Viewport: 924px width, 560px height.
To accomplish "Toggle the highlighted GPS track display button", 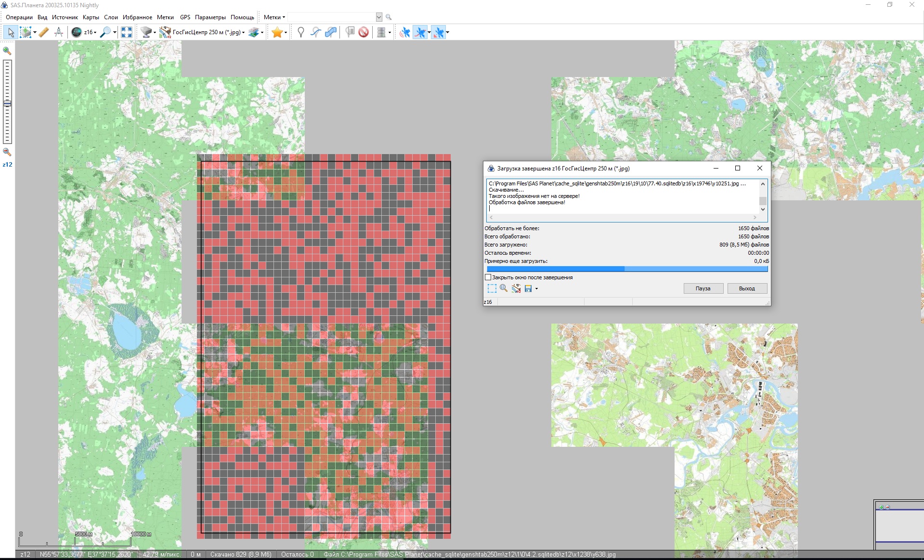I will 420,32.
